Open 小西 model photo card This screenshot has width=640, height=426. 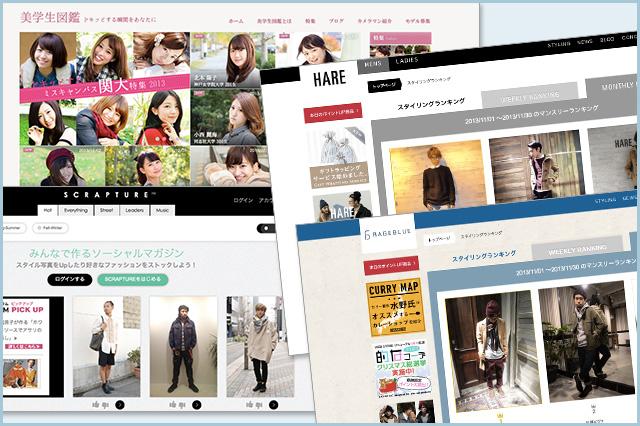(229, 118)
